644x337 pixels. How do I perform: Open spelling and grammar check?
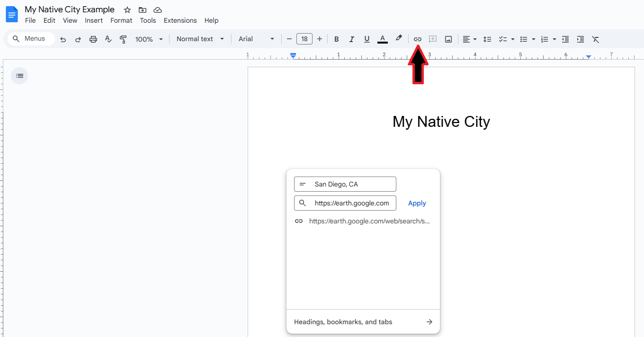pyautogui.click(x=108, y=39)
